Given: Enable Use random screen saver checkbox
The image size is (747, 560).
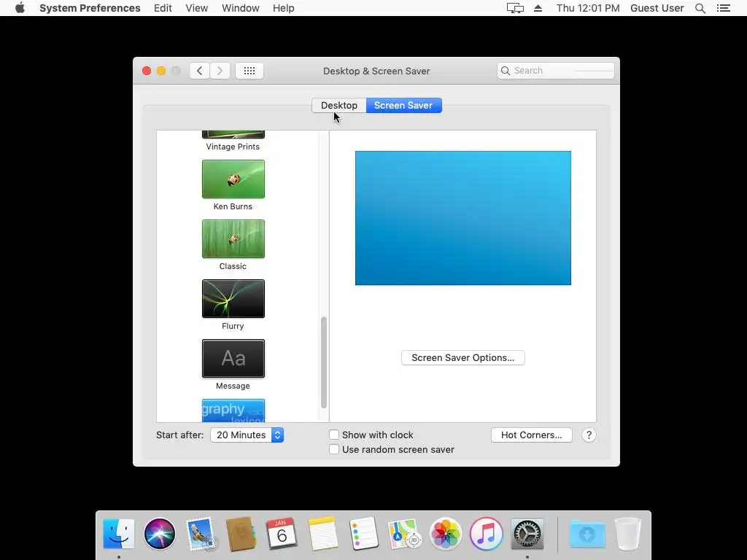Looking at the screenshot, I should coord(334,449).
